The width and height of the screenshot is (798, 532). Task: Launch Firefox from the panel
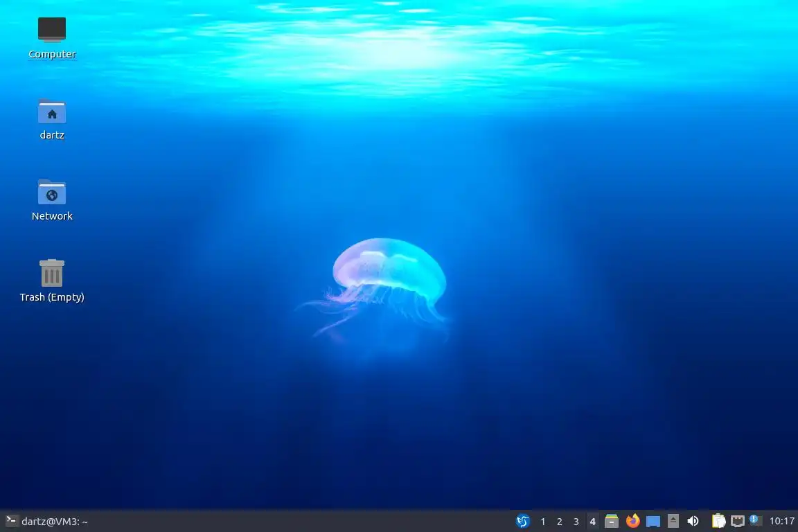[632, 521]
